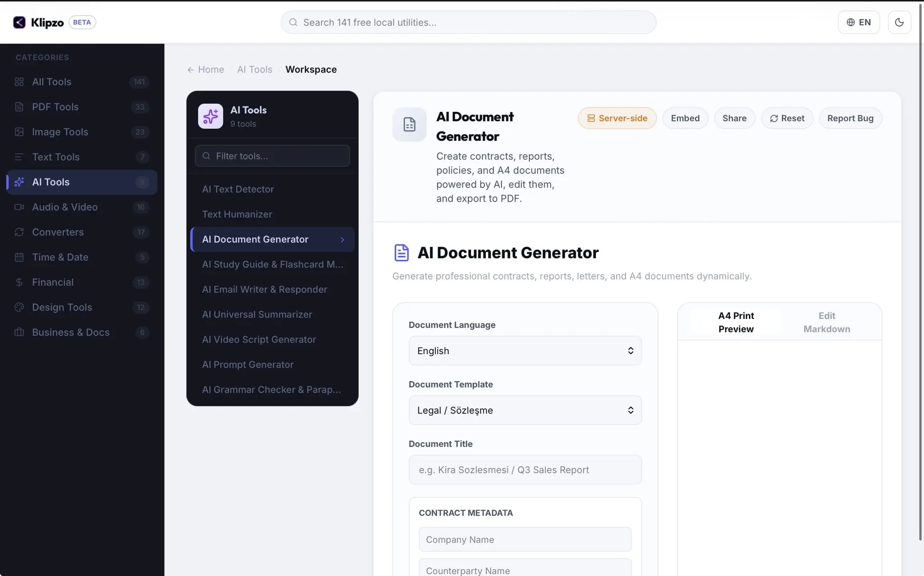
Task: Click the search magnifier icon in top bar
Action: (293, 22)
